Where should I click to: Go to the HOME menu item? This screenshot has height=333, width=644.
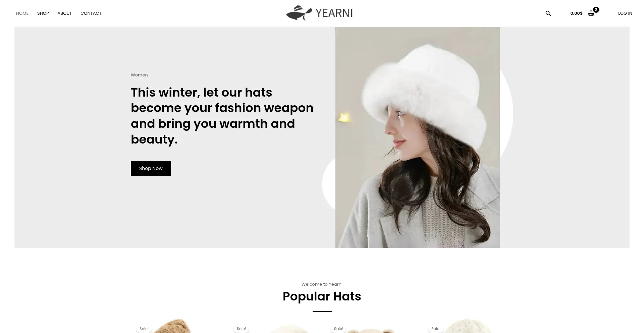(x=22, y=13)
